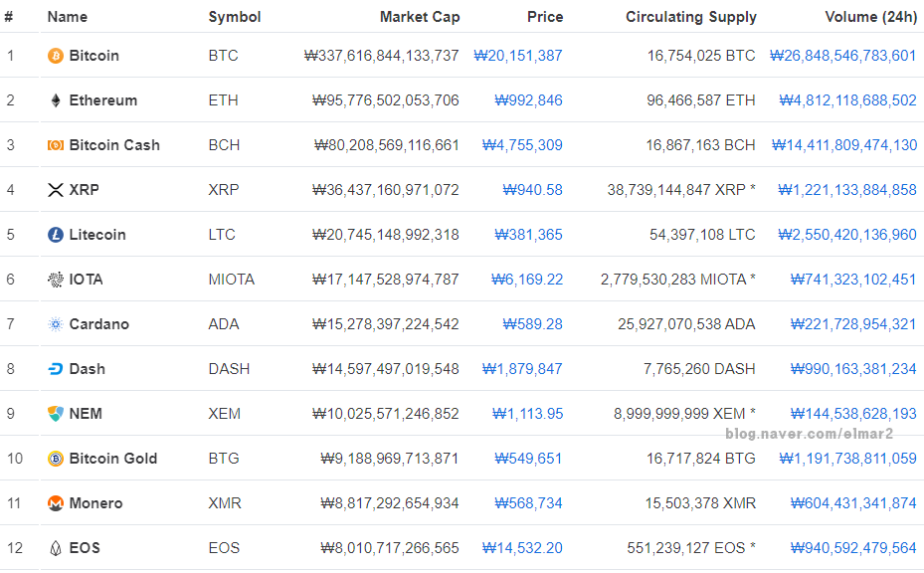Image resolution: width=924 pixels, height=573 pixels.
Task: Click the Monero orange logo icon
Action: tap(56, 504)
